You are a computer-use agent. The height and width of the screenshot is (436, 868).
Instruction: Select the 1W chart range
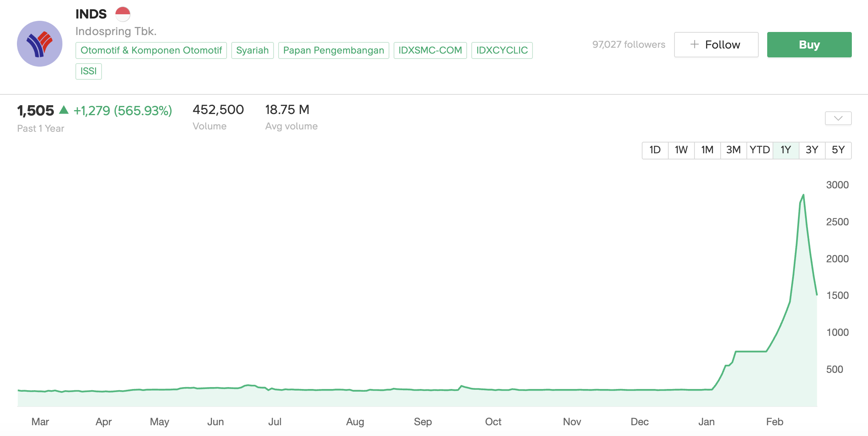[681, 150]
